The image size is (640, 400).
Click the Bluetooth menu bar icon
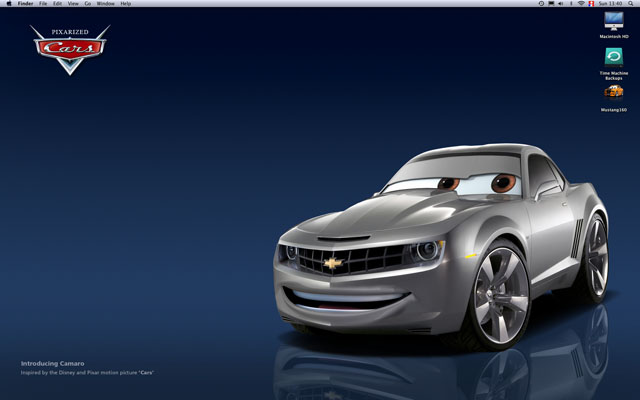(571, 3)
